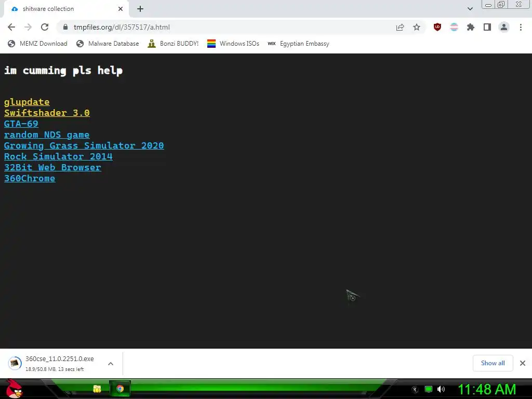The height and width of the screenshot is (399, 532).
Task: Expand the download item options chevron
Action: [x=111, y=364]
